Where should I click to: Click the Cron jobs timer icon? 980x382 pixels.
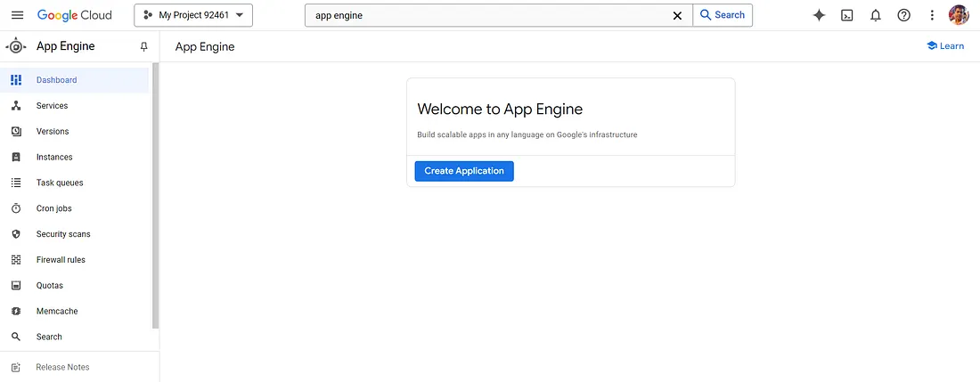pos(16,207)
